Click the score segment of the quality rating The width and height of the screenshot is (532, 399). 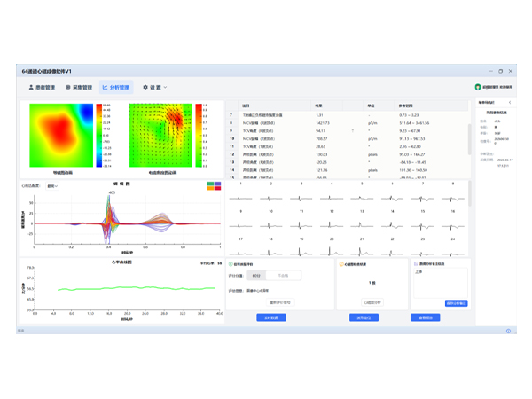pyautogui.click(x=256, y=276)
